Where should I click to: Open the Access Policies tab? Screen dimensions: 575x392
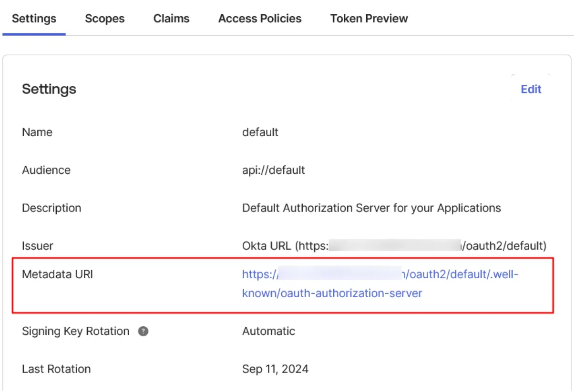tap(259, 19)
